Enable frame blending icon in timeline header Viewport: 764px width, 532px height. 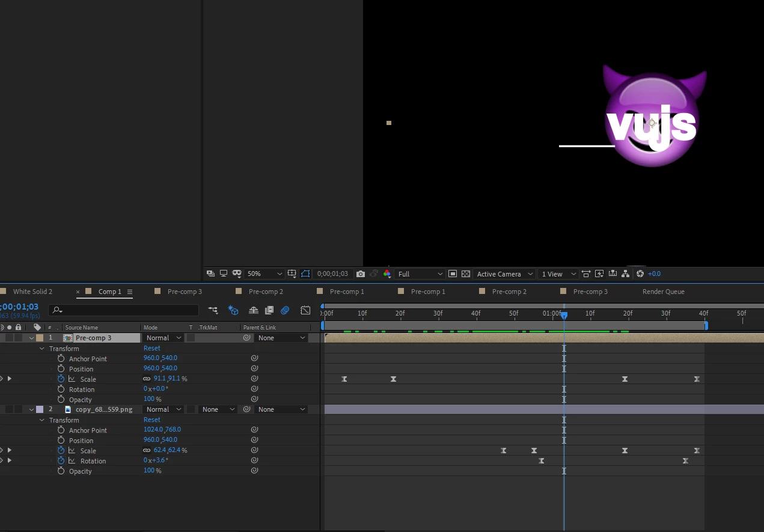click(269, 310)
